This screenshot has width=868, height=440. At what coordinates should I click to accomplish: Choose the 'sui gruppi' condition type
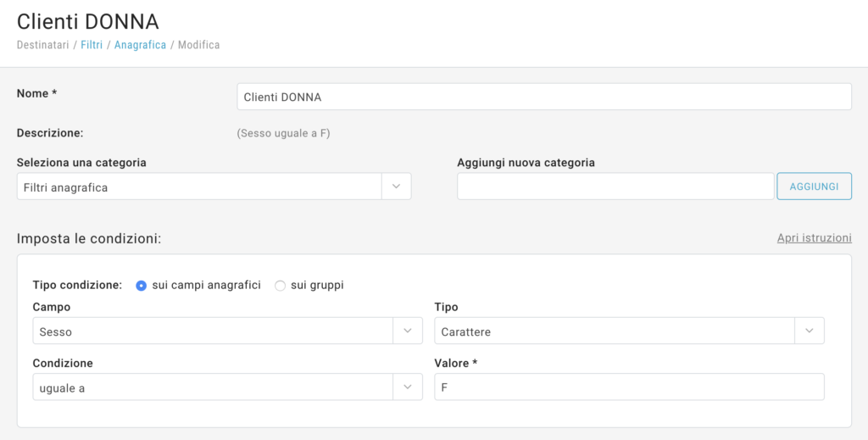(x=281, y=286)
